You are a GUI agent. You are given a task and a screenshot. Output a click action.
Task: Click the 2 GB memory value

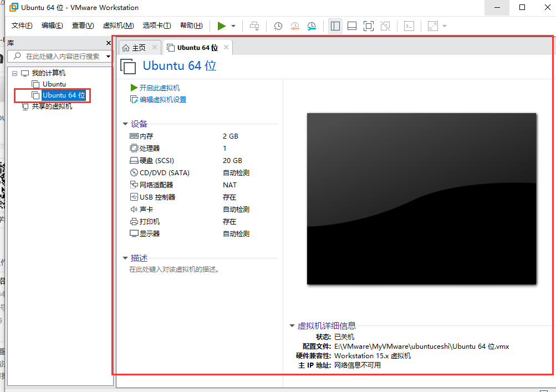pos(231,136)
